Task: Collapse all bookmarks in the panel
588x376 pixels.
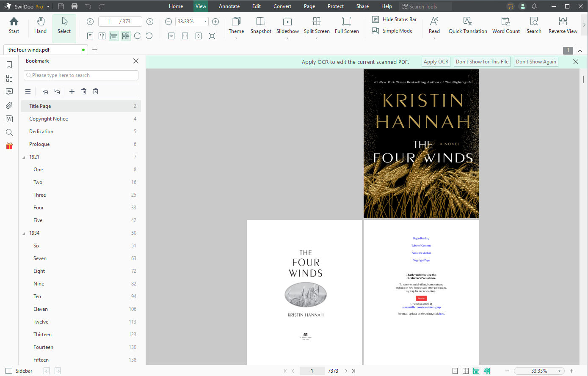Action: coord(57,91)
